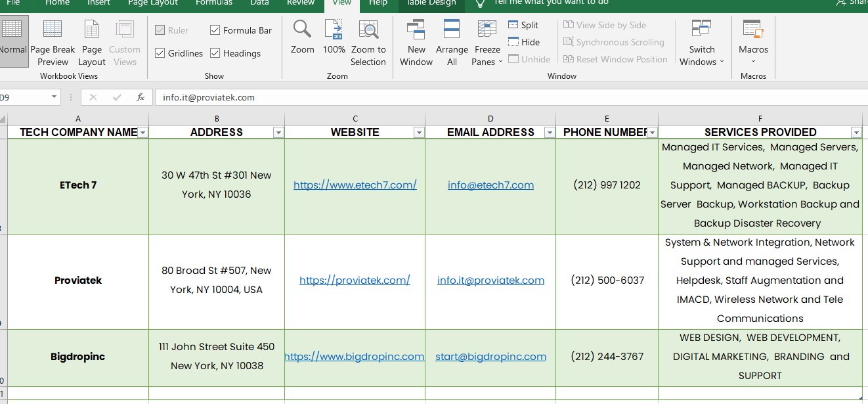This screenshot has width=868, height=404.
Task: Open the etech7.com website link
Action: click(355, 185)
